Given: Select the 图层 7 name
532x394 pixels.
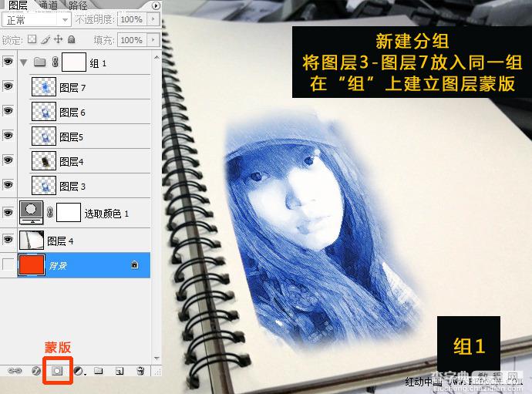Looking at the screenshot, I should point(72,88).
